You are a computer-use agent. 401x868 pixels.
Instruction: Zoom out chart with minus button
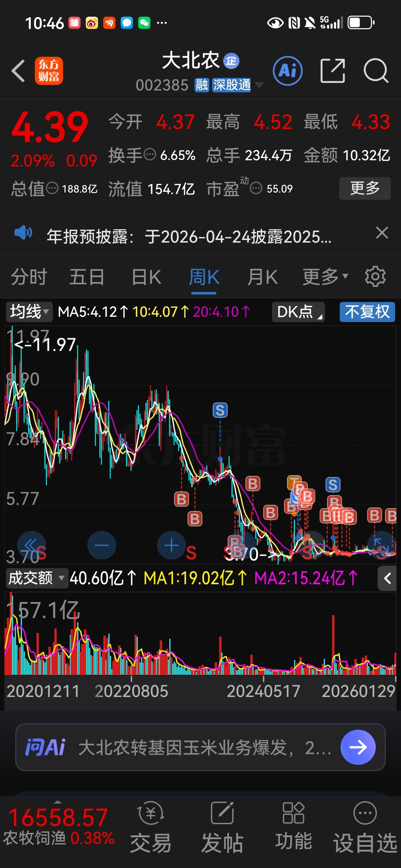101,545
